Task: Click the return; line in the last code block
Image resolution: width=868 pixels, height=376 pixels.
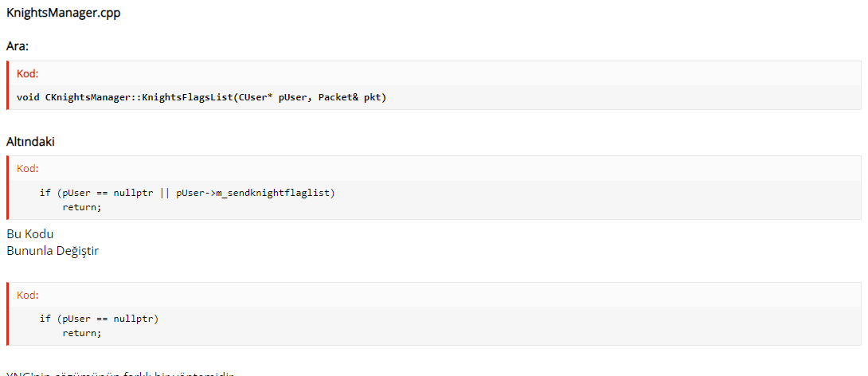Action: coord(82,333)
